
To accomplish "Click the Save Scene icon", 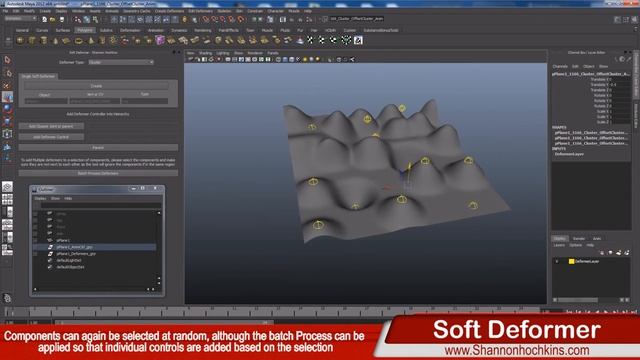I will pyautogui.click(x=61, y=19).
